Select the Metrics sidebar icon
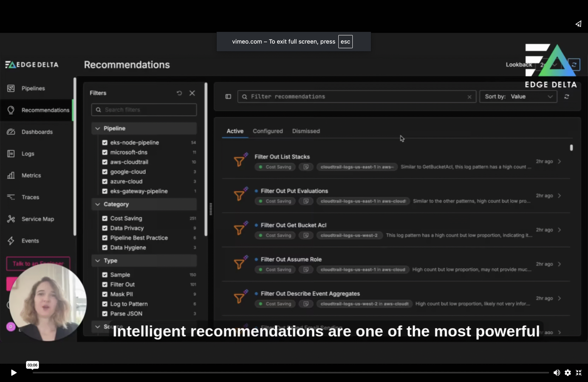Image resolution: width=588 pixels, height=382 pixels. pos(11,175)
